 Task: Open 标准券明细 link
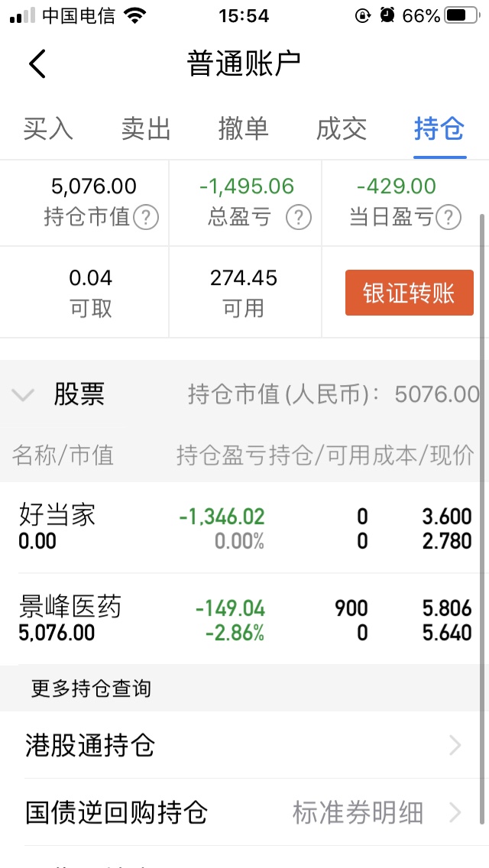point(358,812)
